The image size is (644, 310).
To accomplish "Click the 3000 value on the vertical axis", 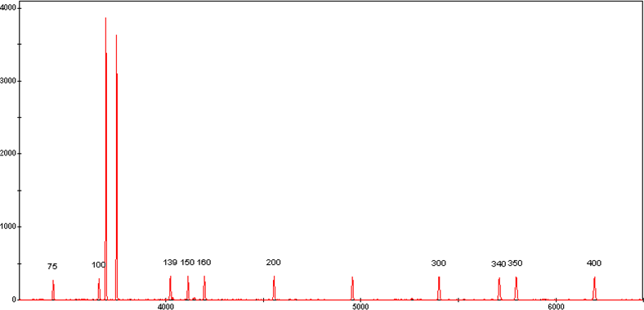I will tap(9, 81).
